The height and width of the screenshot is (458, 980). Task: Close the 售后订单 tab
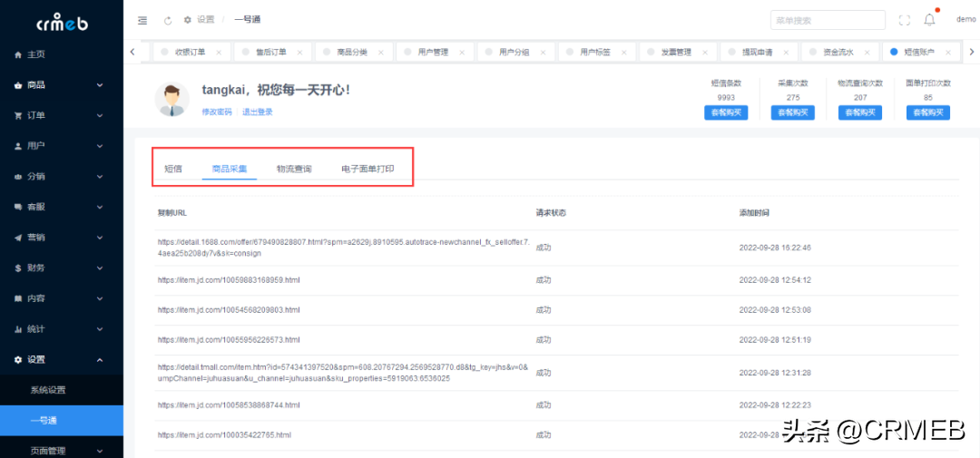pos(299,52)
